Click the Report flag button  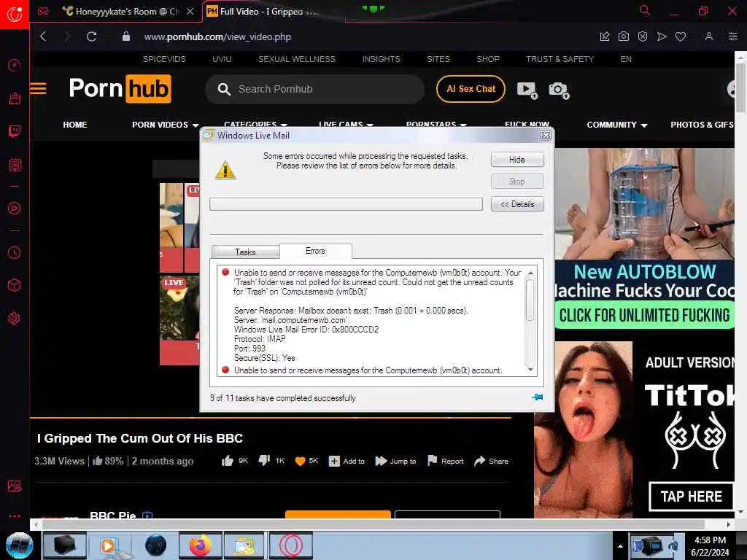pos(446,461)
